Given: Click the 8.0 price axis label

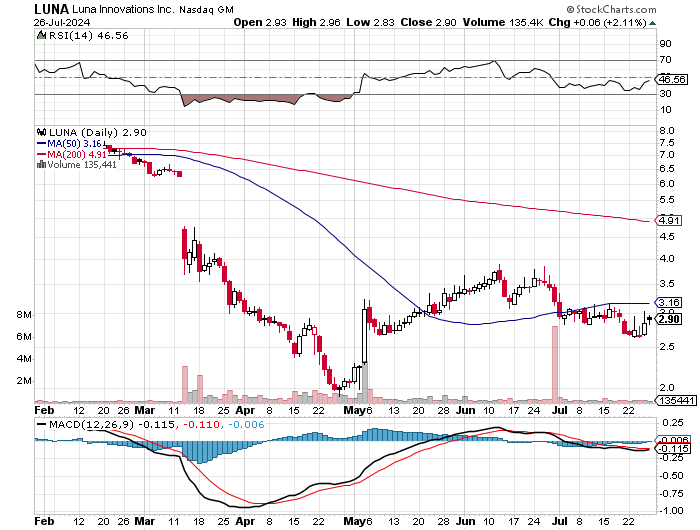Looking at the screenshot, I should [x=667, y=131].
